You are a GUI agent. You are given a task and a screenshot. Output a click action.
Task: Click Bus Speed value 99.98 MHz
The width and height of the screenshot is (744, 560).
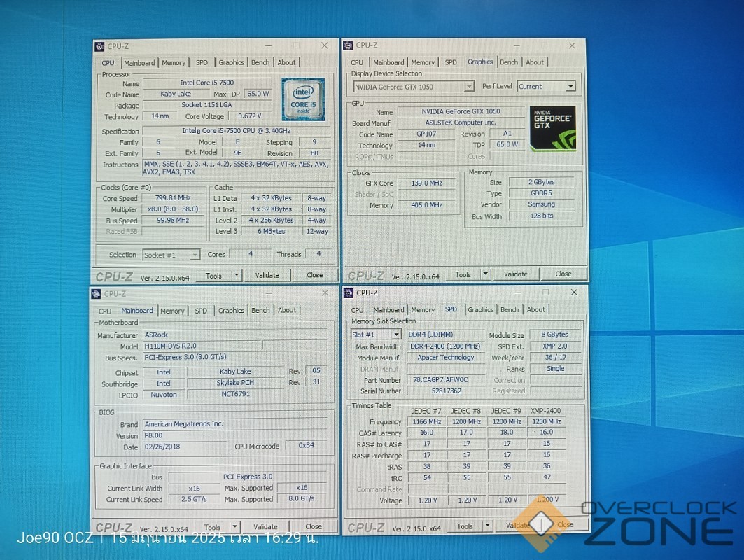click(173, 220)
